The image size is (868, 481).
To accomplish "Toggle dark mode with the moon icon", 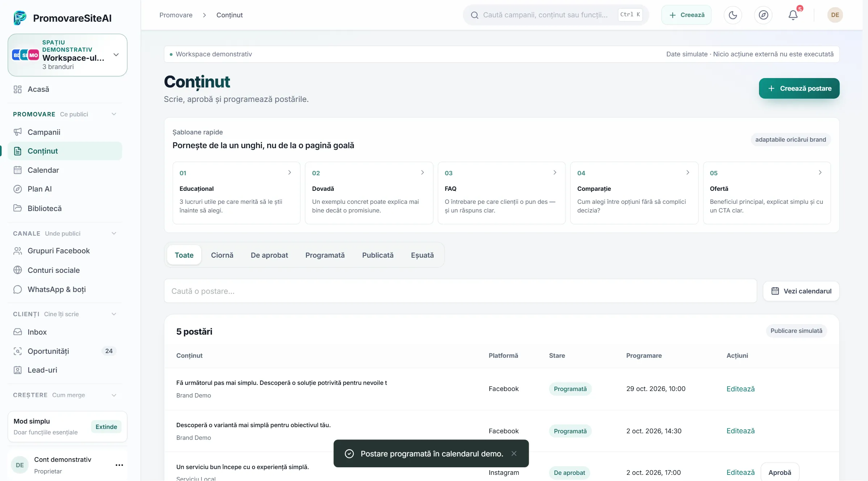I will click(x=733, y=15).
